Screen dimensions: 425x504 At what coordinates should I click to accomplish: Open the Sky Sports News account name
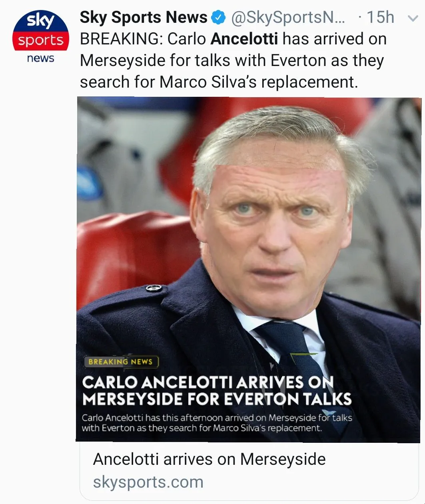144,18
